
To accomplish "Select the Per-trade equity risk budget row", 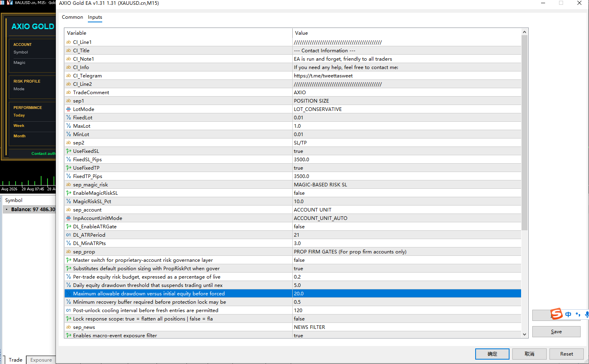I will coord(293,277).
